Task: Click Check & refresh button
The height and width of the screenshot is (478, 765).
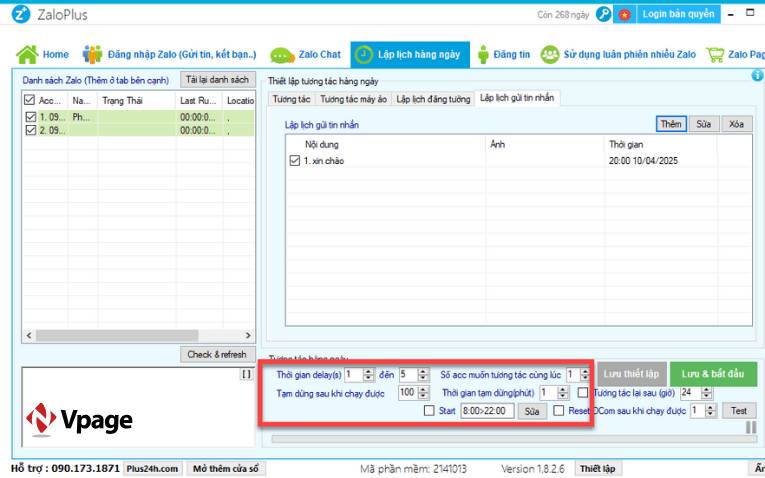Action: coord(217,355)
